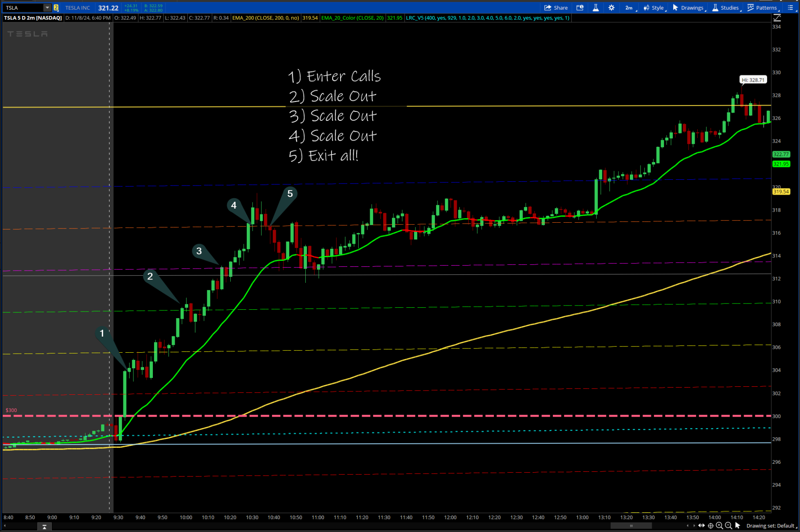Toggle the price axis scale icon
This screenshot has height=532, width=800.
point(777,18)
